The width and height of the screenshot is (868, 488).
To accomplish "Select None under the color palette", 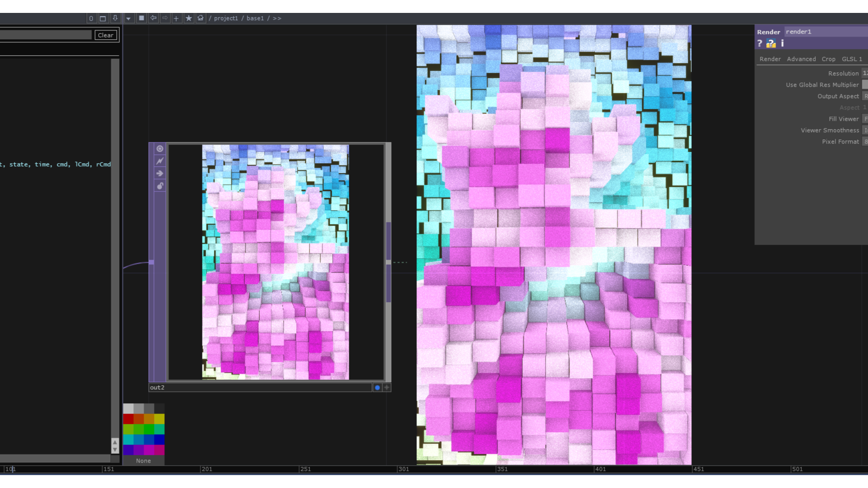I will click(144, 461).
